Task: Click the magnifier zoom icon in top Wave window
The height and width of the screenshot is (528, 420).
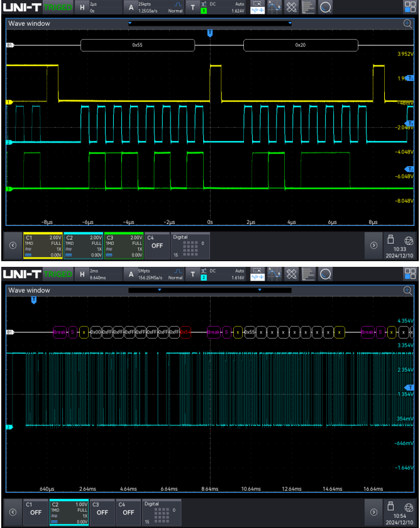Action: point(407,23)
